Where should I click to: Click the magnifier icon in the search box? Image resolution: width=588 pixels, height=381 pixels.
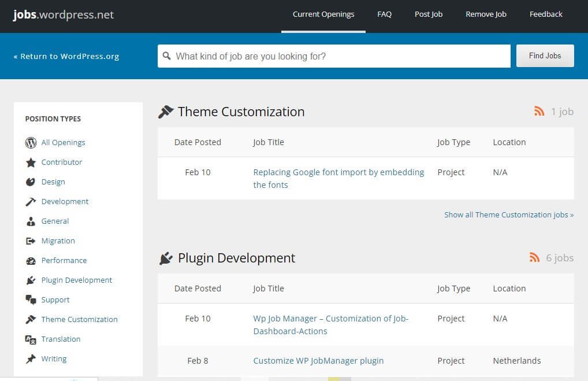167,56
